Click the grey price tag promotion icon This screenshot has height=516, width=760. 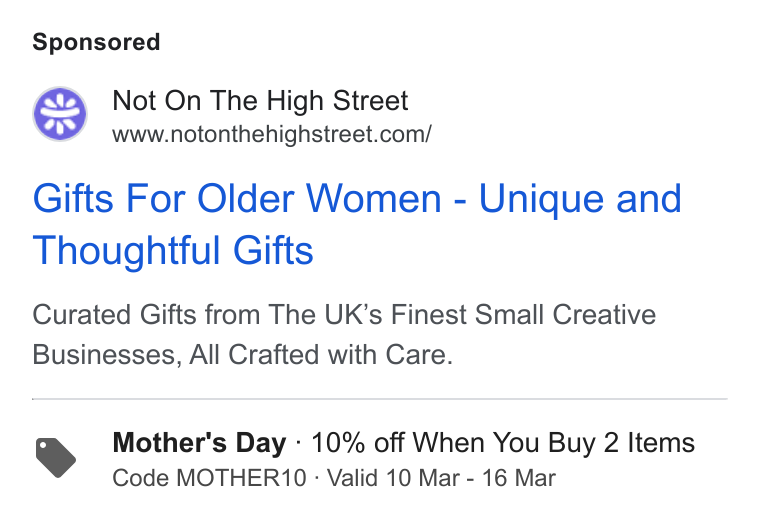(x=56, y=458)
